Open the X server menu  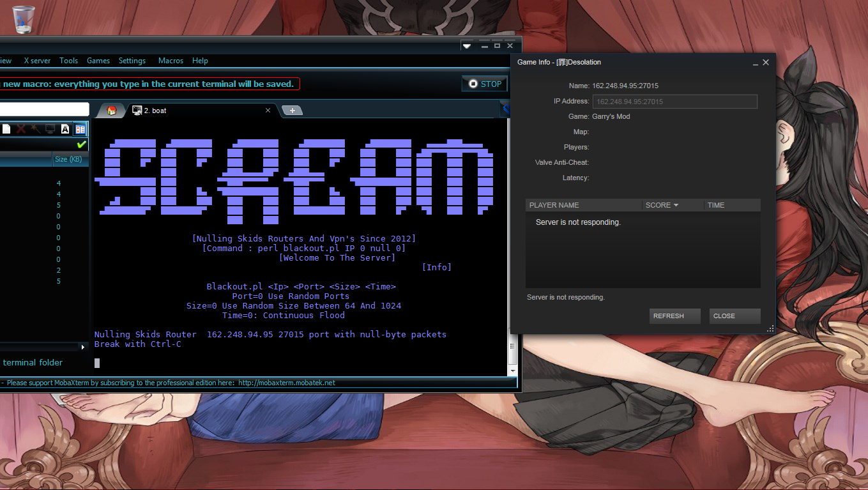tap(37, 61)
